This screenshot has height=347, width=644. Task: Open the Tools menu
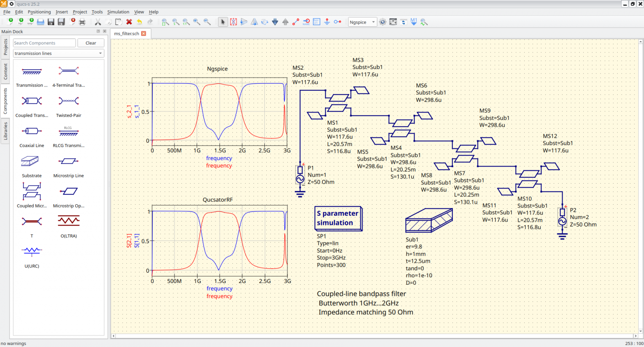[x=97, y=12]
